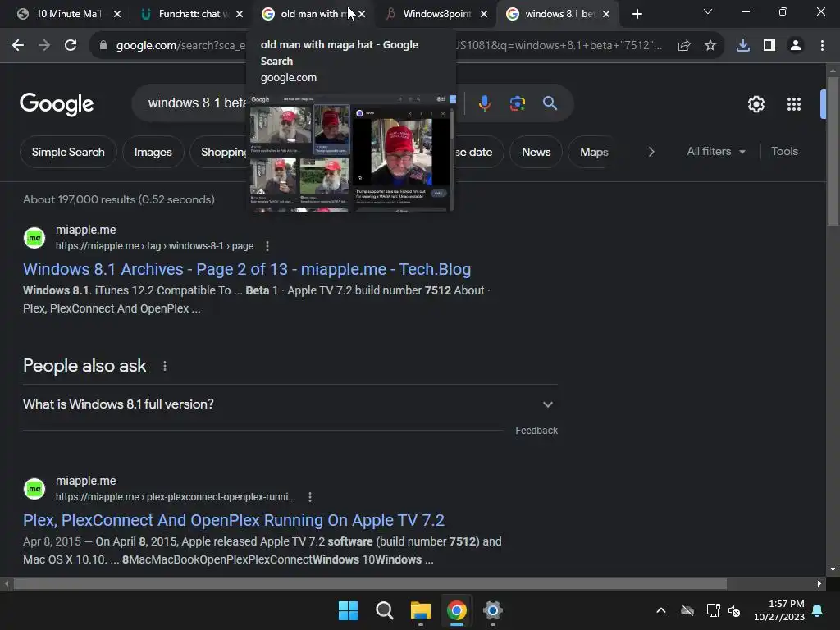The width and height of the screenshot is (840, 630).
Task: Open the Windows Start menu
Action: [348, 610]
